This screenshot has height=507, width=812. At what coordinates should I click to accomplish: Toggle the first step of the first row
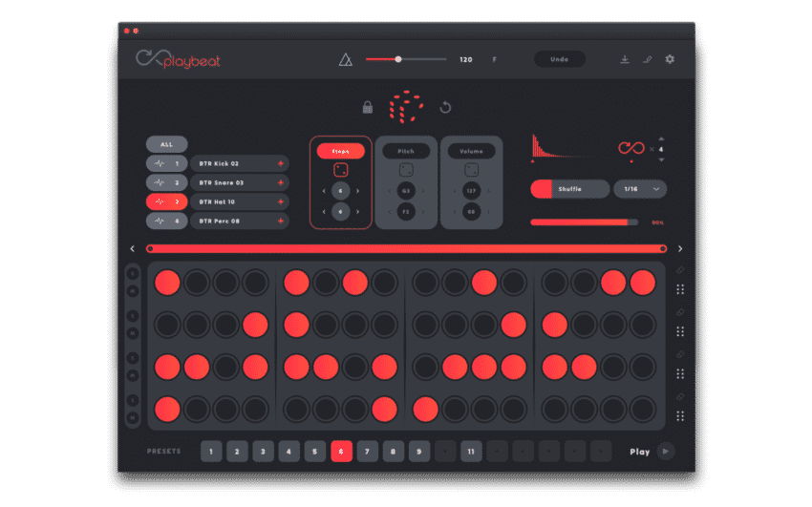[x=167, y=282]
